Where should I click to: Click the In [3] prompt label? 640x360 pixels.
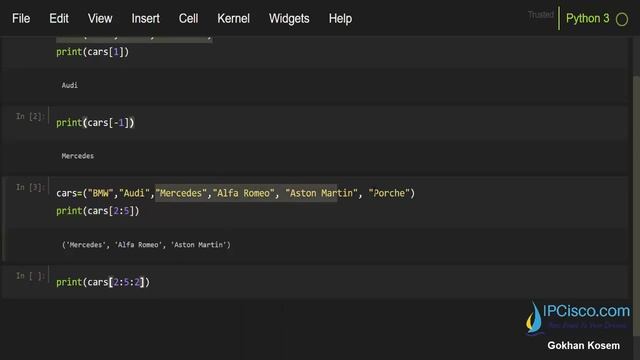click(30, 187)
